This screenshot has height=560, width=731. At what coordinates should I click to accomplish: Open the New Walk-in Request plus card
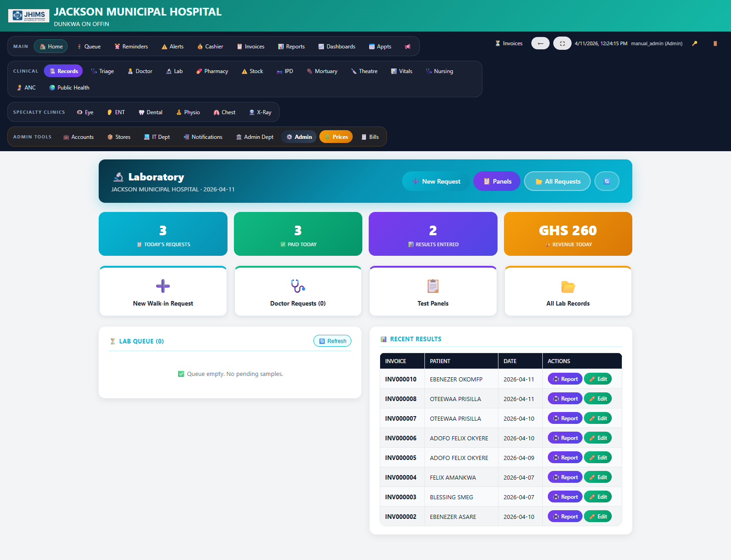[x=163, y=291]
